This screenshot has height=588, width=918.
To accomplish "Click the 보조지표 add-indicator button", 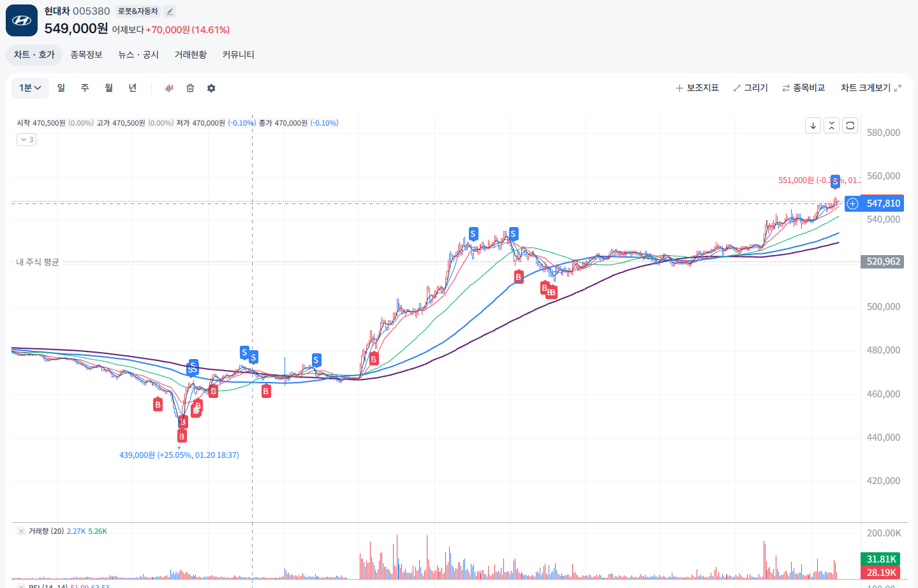I will [x=697, y=88].
